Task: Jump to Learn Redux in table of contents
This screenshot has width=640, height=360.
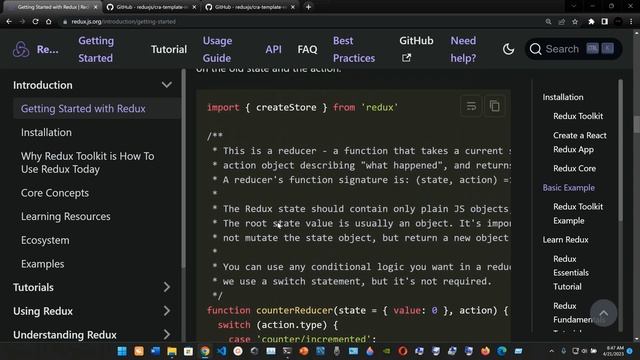Action: click(x=565, y=240)
